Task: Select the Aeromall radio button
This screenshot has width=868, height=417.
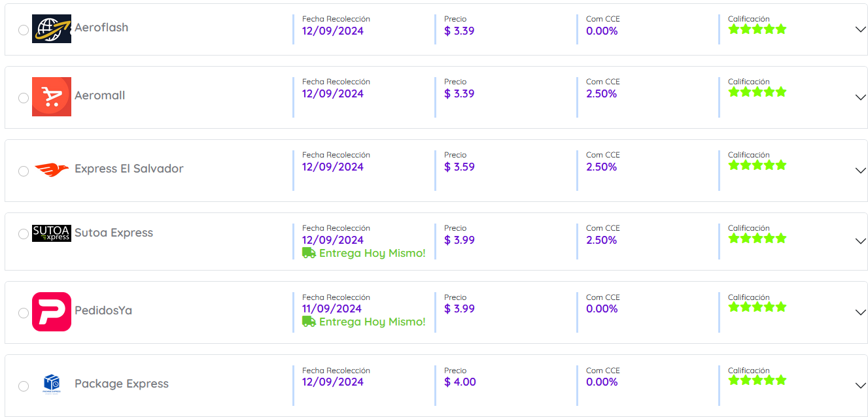Action: 24,98
